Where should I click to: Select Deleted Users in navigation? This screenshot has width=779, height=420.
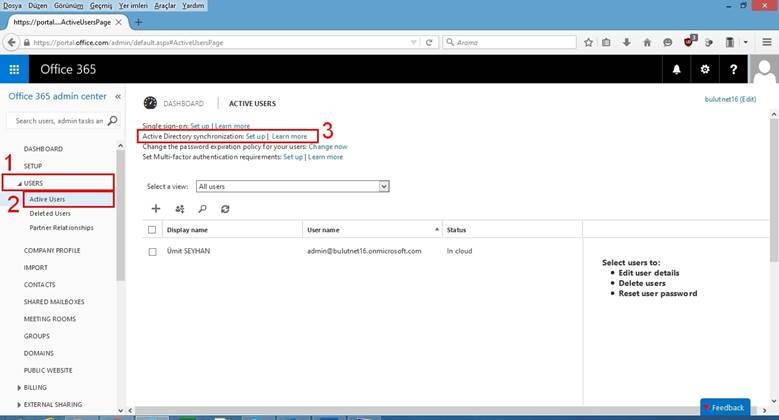coord(50,213)
